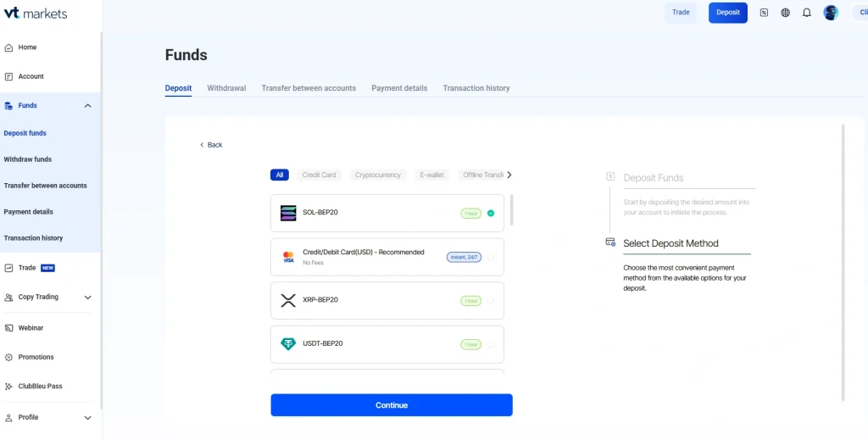Click the NEW badge beside Trade
868x440 pixels.
[x=47, y=268]
